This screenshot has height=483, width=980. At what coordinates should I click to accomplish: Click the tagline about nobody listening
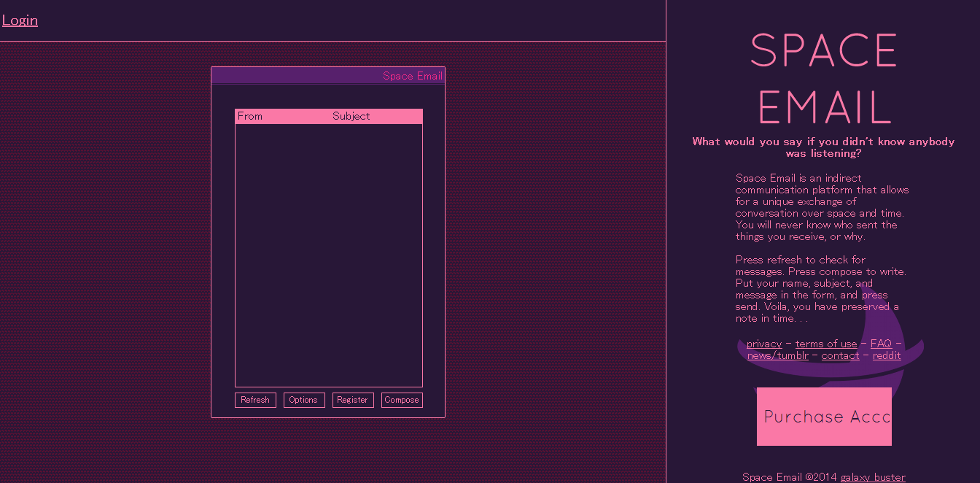(823, 147)
